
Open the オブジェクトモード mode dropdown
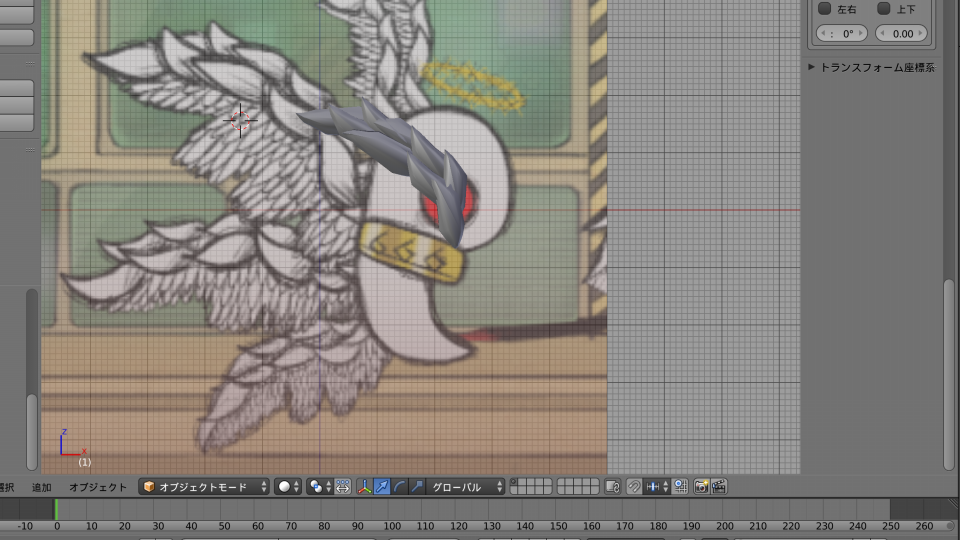tap(204, 487)
